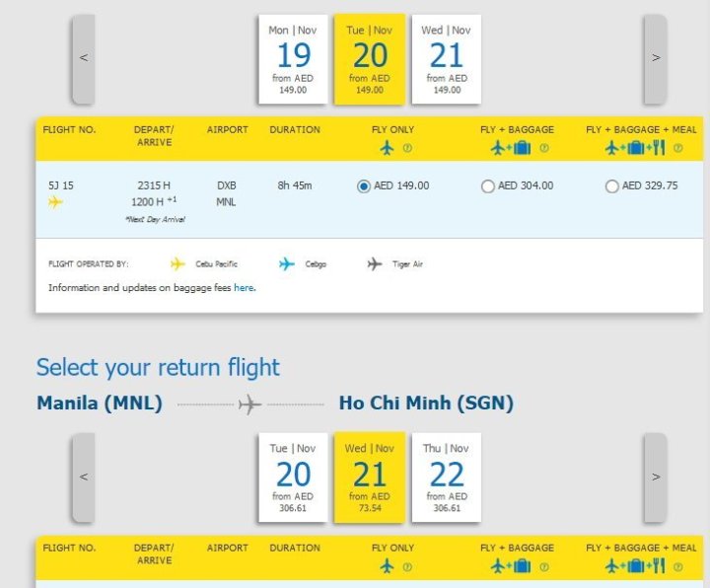The height and width of the screenshot is (588, 710).
Task: Open the baggage fees 'here' link
Action: (x=244, y=288)
